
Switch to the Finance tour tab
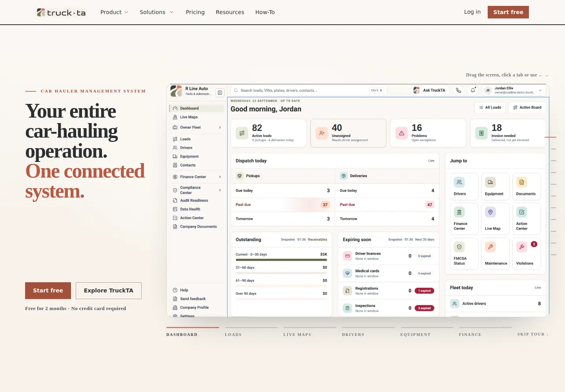pos(485,332)
